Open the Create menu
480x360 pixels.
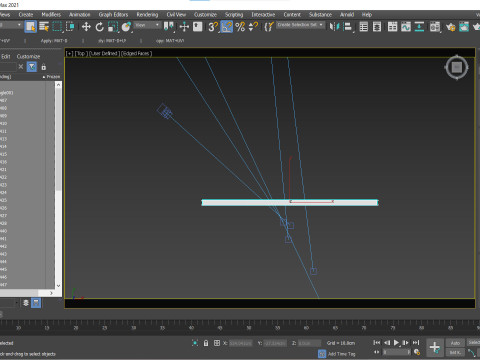coord(26,15)
